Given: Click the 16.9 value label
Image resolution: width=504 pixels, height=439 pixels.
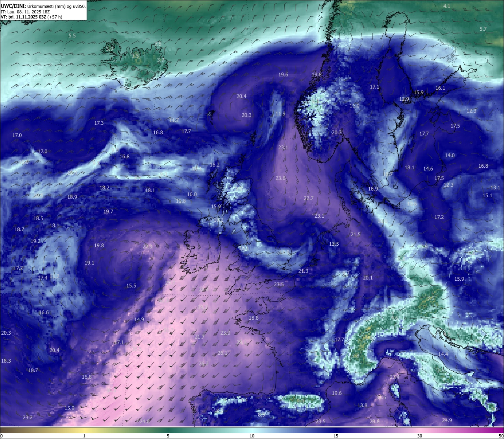Looking at the screenshot, I should click(373, 189).
